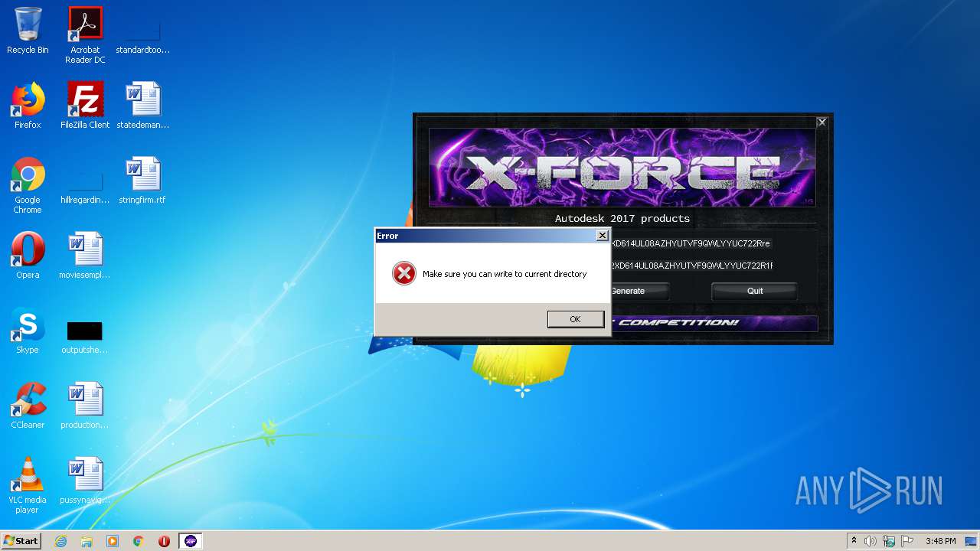Click OK in the Error dialog
980x551 pixels.
click(576, 319)
